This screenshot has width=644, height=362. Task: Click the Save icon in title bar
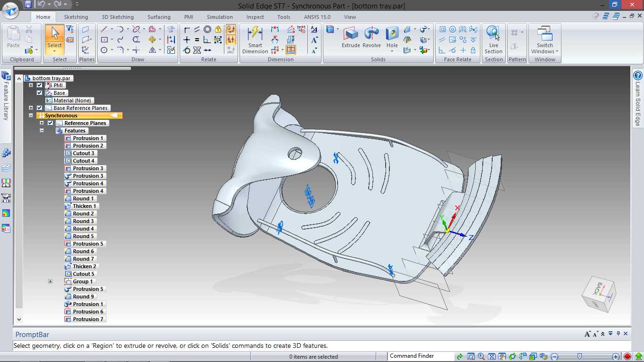click(x=28, y=4)
